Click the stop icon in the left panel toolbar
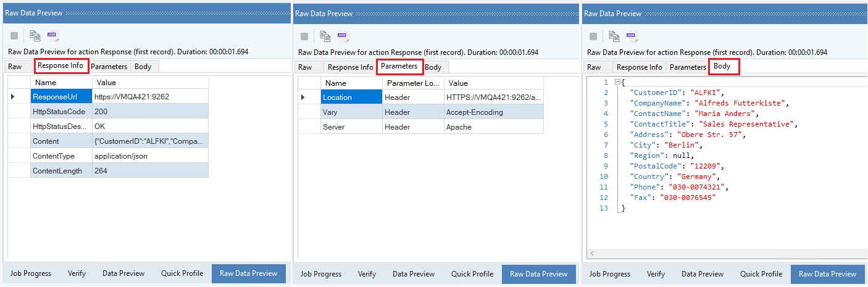Image resolution: width=868 pixels, height=287 pixels. click(14, 36)
